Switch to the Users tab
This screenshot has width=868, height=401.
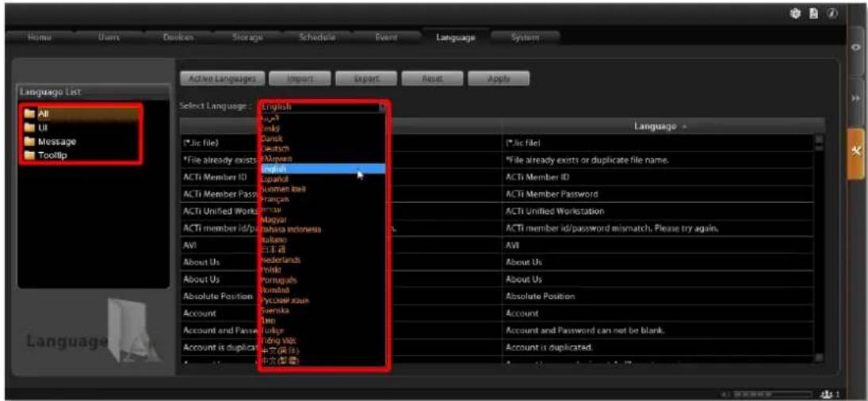[x=109, y=37]
